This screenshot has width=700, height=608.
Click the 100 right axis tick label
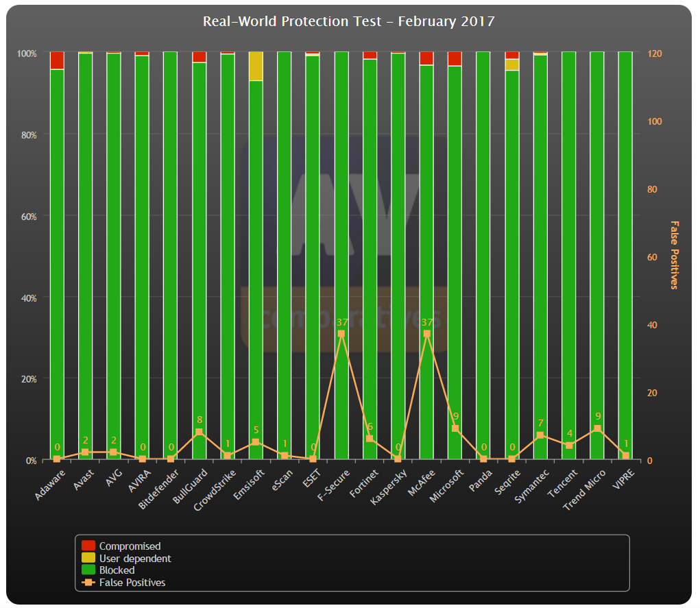click(655, 121)
